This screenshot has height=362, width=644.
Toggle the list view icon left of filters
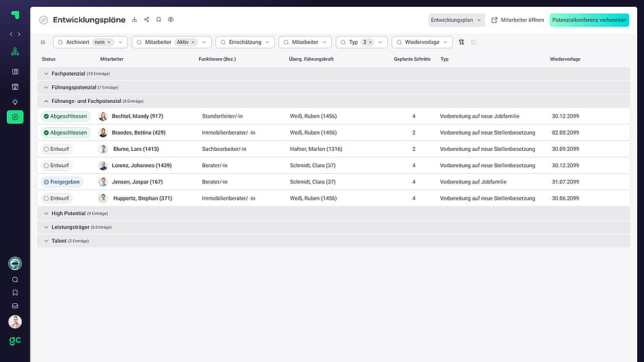point(43,42)
